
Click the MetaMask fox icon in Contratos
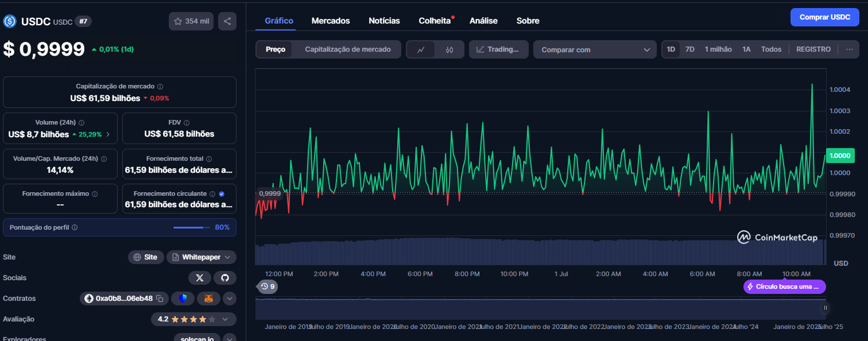[x=208, y=299]
